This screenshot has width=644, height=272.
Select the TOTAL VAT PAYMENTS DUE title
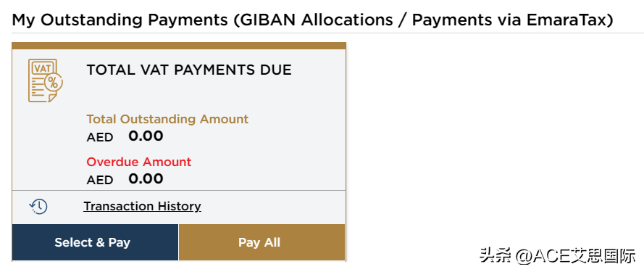pyautogui.click(x=189, y=70)
